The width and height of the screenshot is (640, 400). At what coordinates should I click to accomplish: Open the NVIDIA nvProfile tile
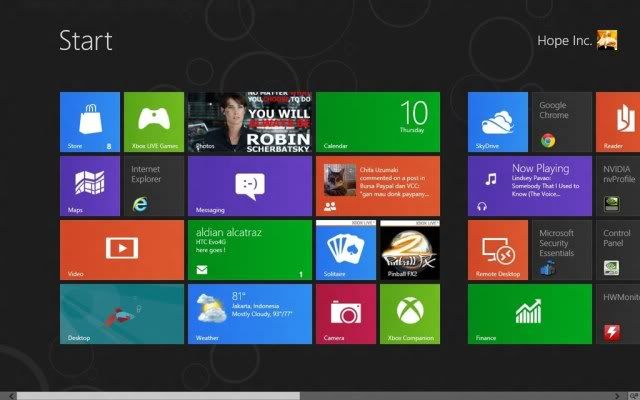pyautogui.click(x=618, y=186)
